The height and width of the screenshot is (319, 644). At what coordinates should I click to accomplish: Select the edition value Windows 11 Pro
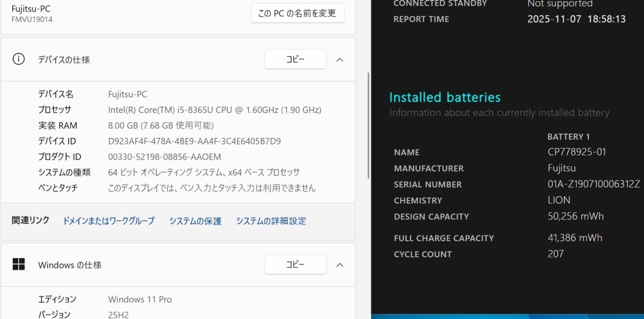140,299
